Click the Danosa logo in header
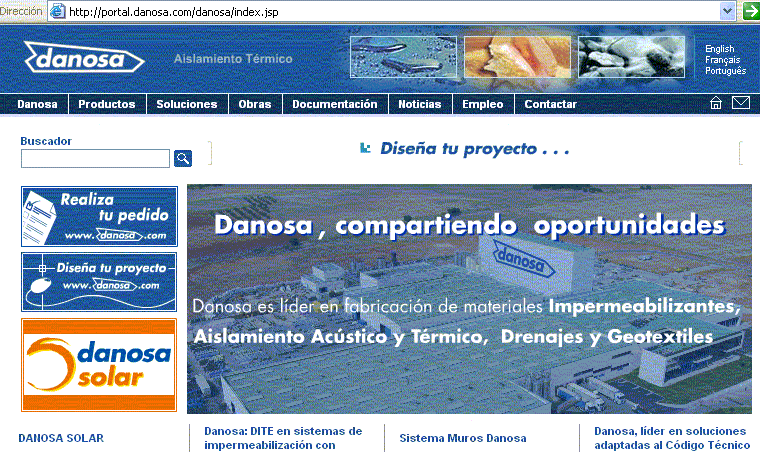 tap(84, 58)
